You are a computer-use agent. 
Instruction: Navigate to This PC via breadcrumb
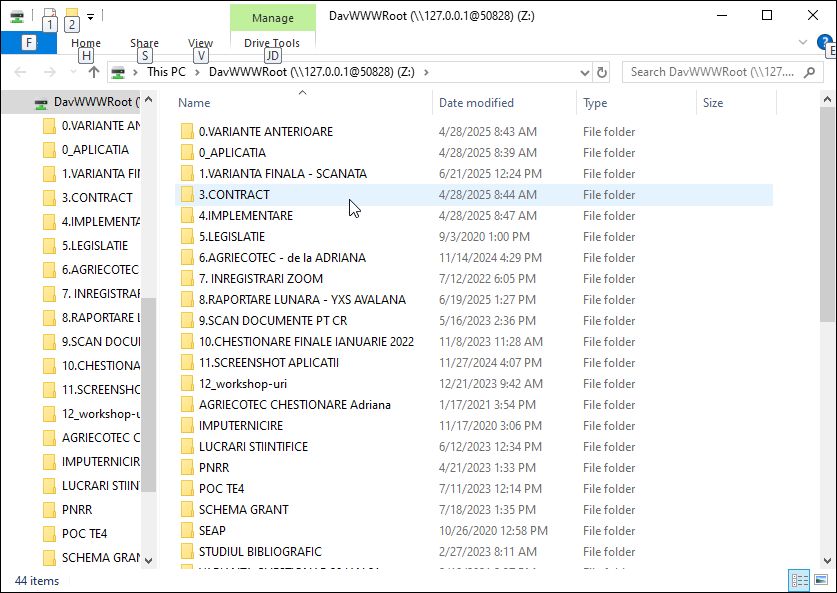(x=169, y=72)
